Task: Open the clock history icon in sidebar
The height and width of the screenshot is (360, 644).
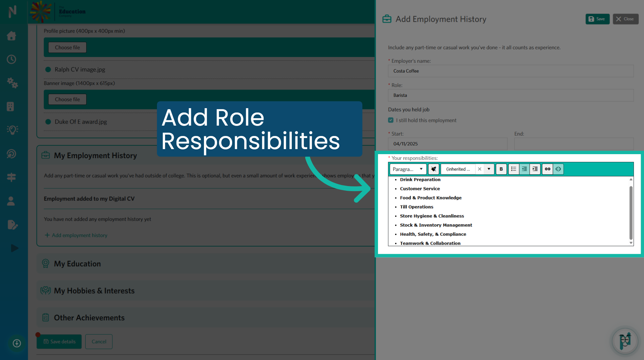Action: point(11,59)
